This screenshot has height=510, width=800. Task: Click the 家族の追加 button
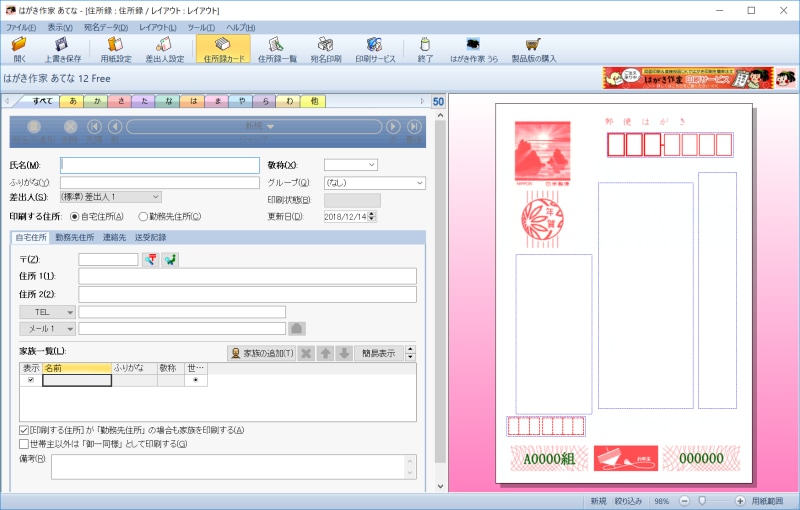(x=262, y=353)
